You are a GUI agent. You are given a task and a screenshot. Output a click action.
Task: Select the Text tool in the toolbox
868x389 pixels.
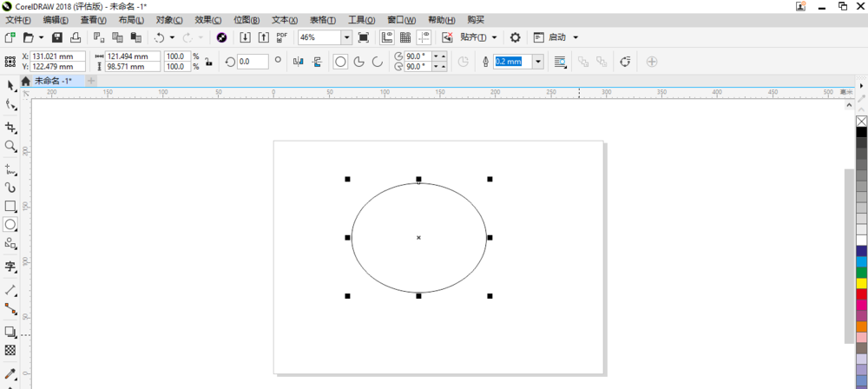pyautogui.click(x=10, y=267)
